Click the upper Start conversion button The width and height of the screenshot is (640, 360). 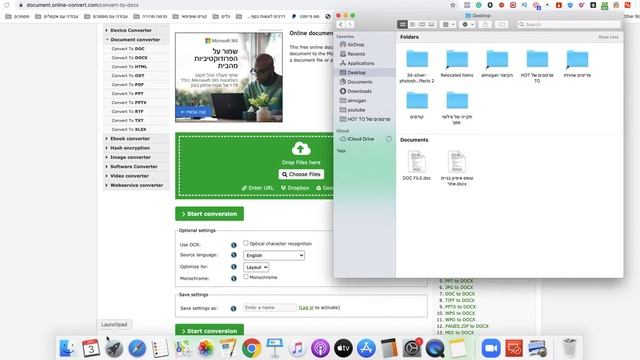[x=209, y=214]
